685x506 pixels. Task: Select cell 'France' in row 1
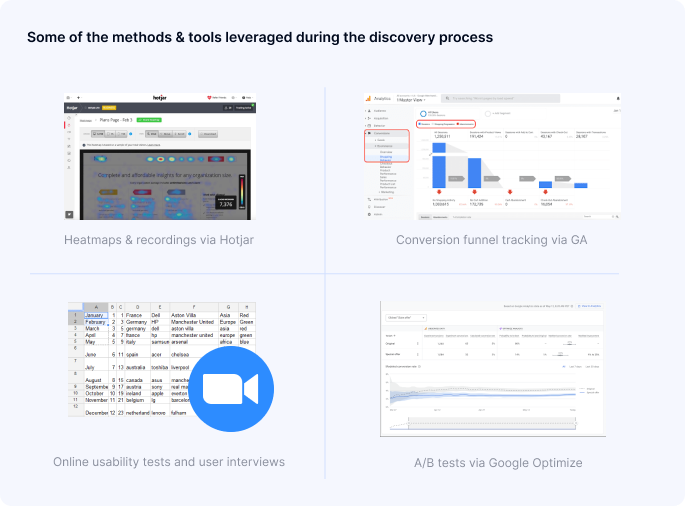point(137,315)
